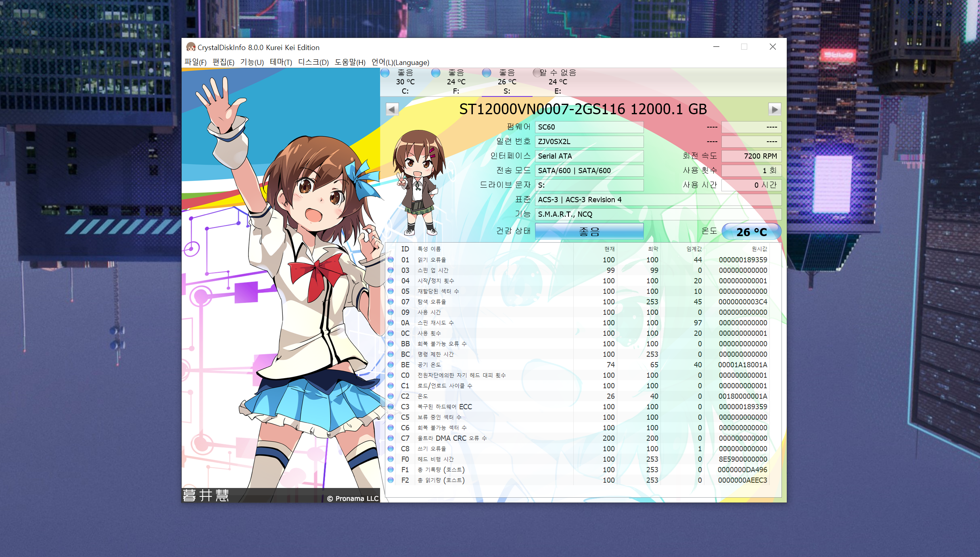Image resolution: width=980 pixels, height=557 pixels.
Task: Select the E: drive with unknown status
Action: [x=557, y=82]
